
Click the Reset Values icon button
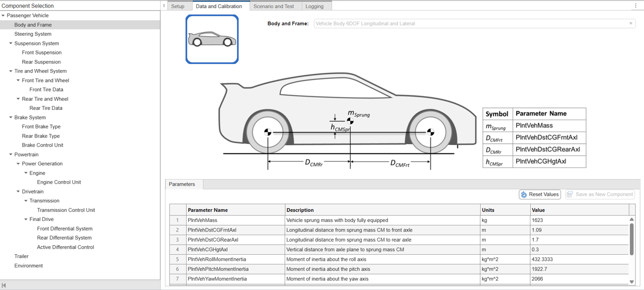click(x=524, y=194)
